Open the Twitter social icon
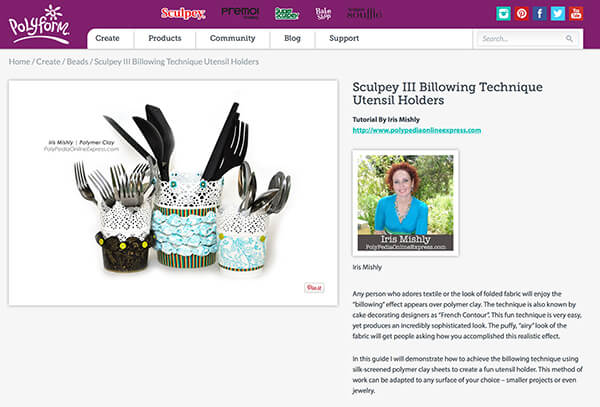 pos(558,14)
